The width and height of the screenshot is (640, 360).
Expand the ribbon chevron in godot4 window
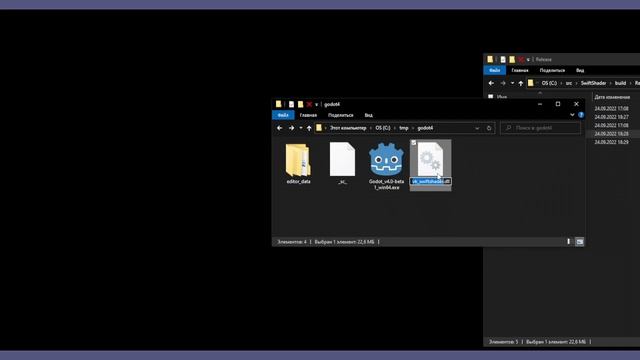point(572,115)
